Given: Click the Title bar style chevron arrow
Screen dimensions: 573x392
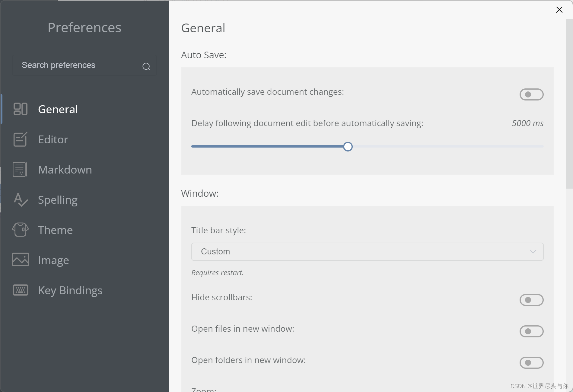Looking at the screenshot, I should (x=533, y=252).
